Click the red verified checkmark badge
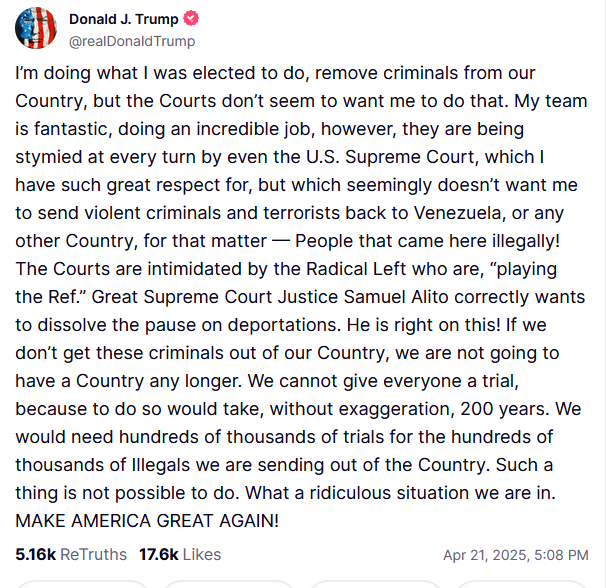The height and width of the screenshot is (588, 606). (x=191, y=19)
